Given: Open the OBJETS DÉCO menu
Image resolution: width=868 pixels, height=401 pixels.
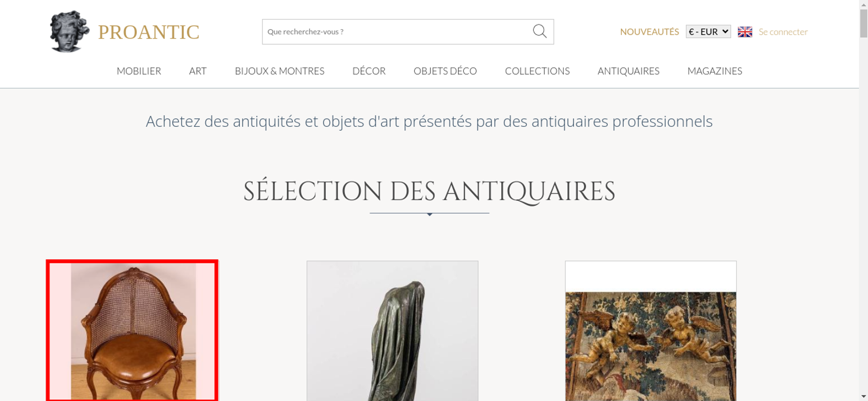Looking at the screenshot, I should click(x=445, y=71).
